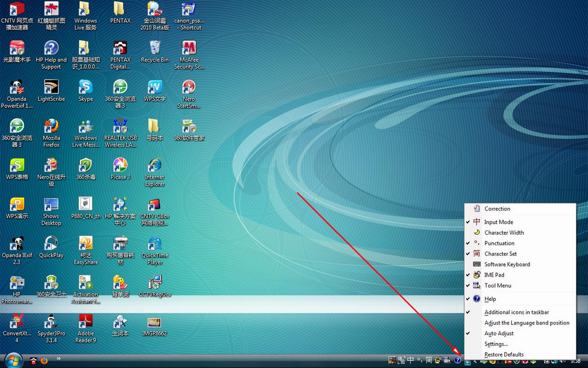Open Opanda PowerExif shortcut
The height and width of the screenshot is (368, 588).
pos(17,94)
